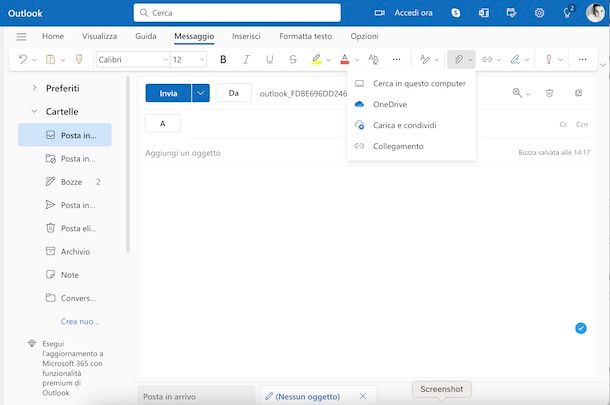This screenshot has width=610, height=405.
Task: Choose Collegamento from the attach menu
Action: 411,146
